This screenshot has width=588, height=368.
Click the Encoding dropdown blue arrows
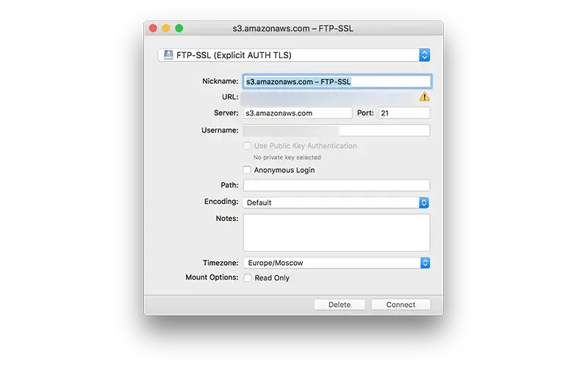coord(424,203)
